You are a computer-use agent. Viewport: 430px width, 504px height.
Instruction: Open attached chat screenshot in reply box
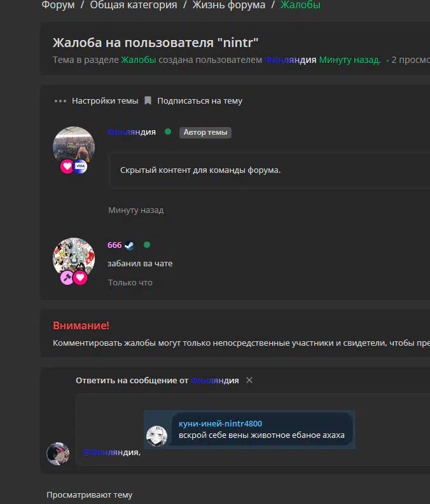point(249,430)
